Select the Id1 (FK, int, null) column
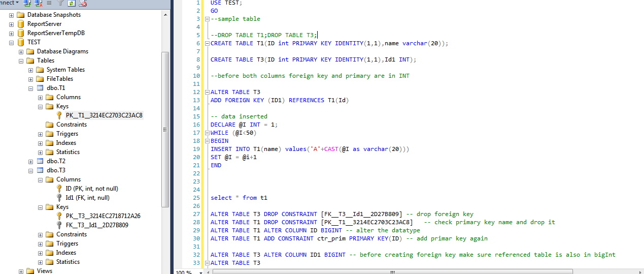 (x=87, y=198)
